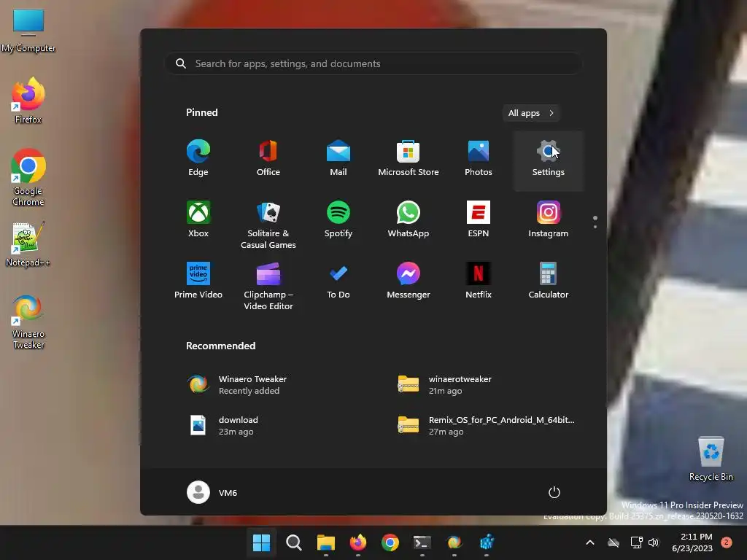Launch Prime Video
Viewport: 747px width, 560px height.
coord(198,281)
